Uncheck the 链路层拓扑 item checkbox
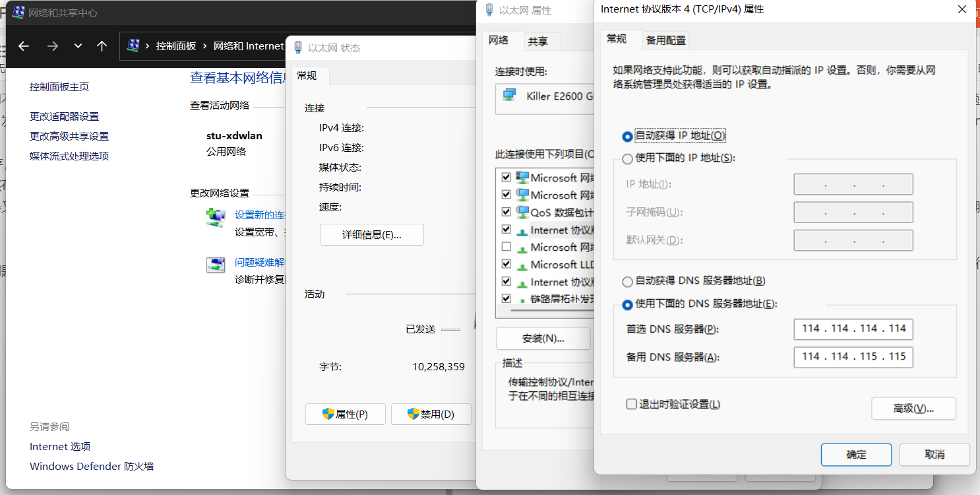 point(506,298)
